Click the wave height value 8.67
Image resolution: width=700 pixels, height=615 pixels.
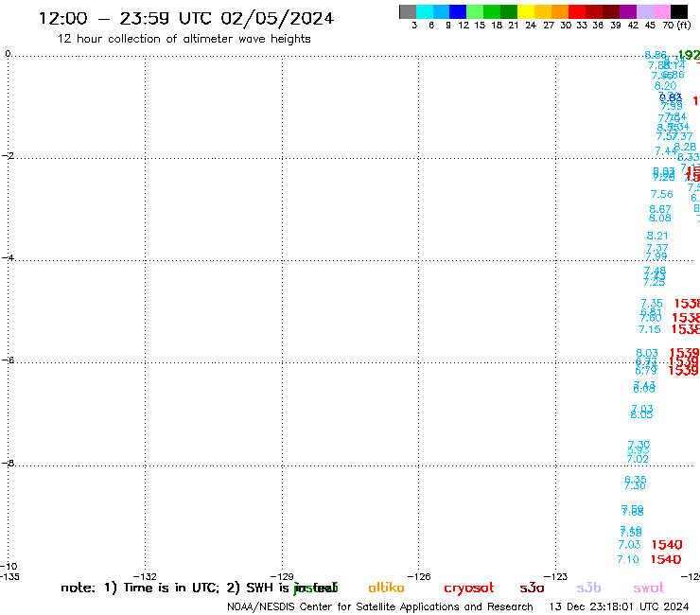click(x=660, y=209)
